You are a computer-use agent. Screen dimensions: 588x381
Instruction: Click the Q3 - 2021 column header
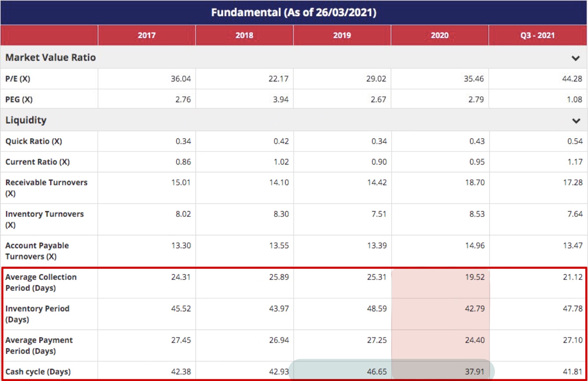coord(537,35)
